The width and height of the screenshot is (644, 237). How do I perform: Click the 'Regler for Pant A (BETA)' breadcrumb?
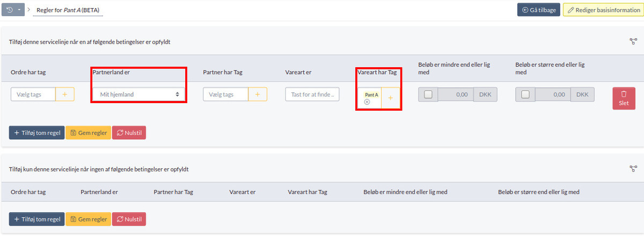(x=68, y=10)
